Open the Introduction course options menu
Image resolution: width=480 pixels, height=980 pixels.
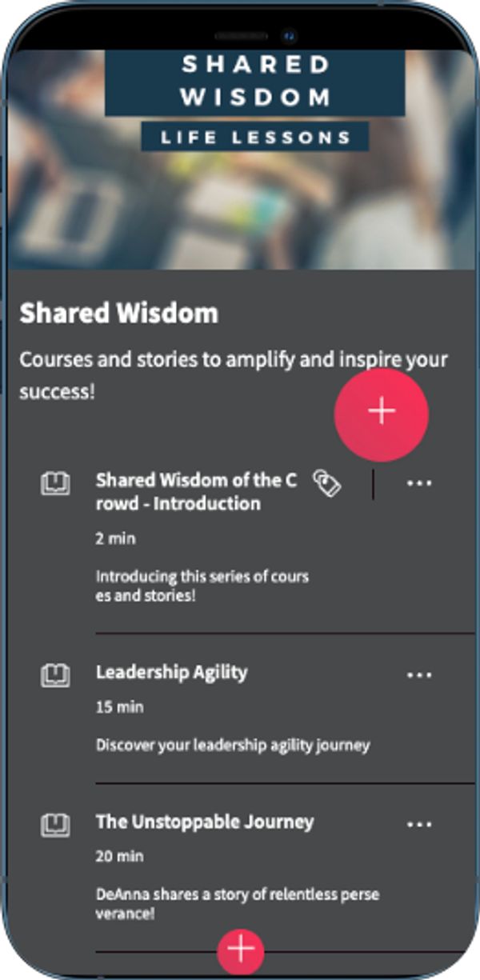click(x=419, y=484)
